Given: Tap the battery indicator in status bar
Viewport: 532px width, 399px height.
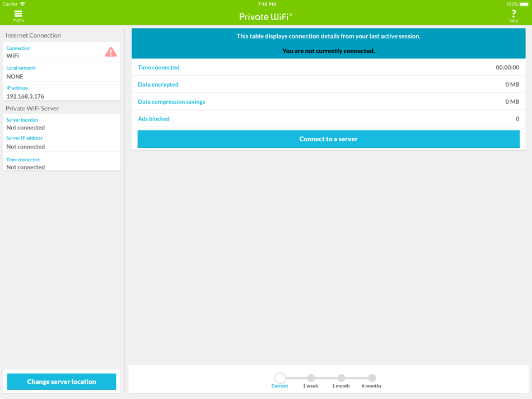Looking at the screenshot, I should pos(524,4).
